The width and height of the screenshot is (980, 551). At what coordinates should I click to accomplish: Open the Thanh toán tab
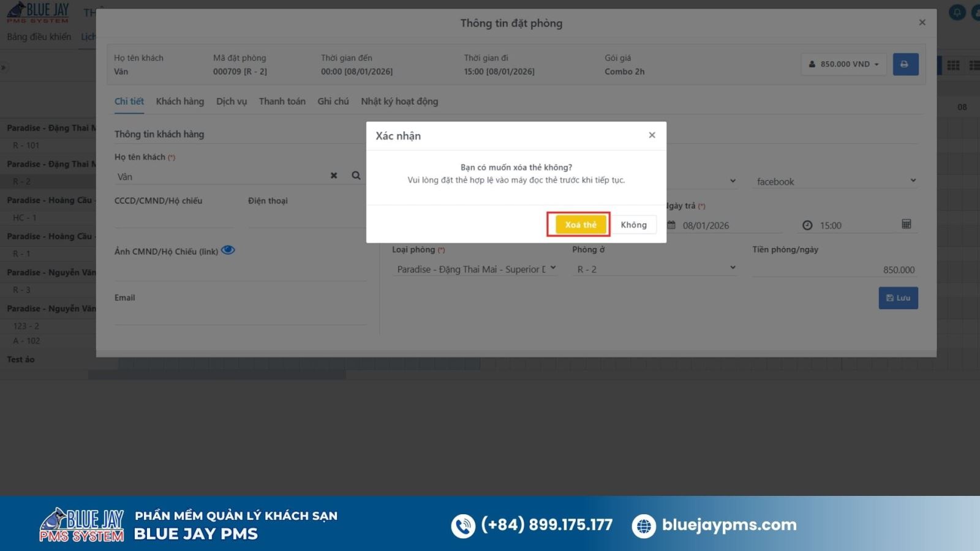282,102
